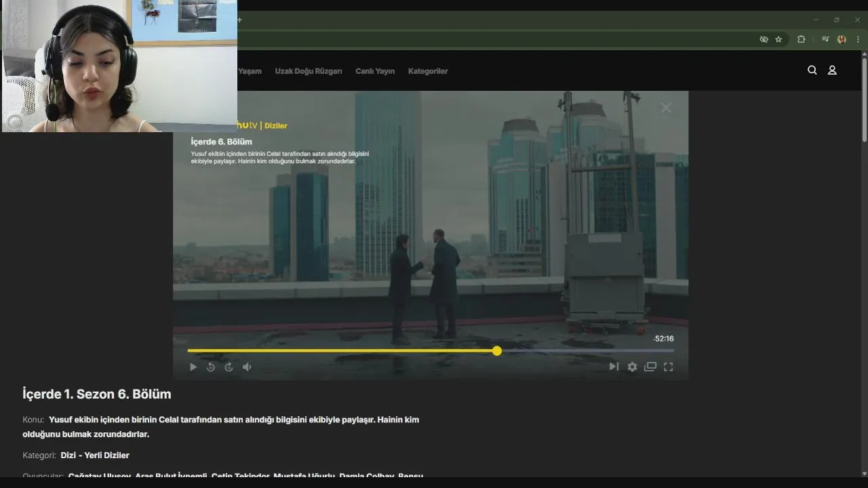868x488 pixels.
Task: Open a new browser tab
Action: 239,20
